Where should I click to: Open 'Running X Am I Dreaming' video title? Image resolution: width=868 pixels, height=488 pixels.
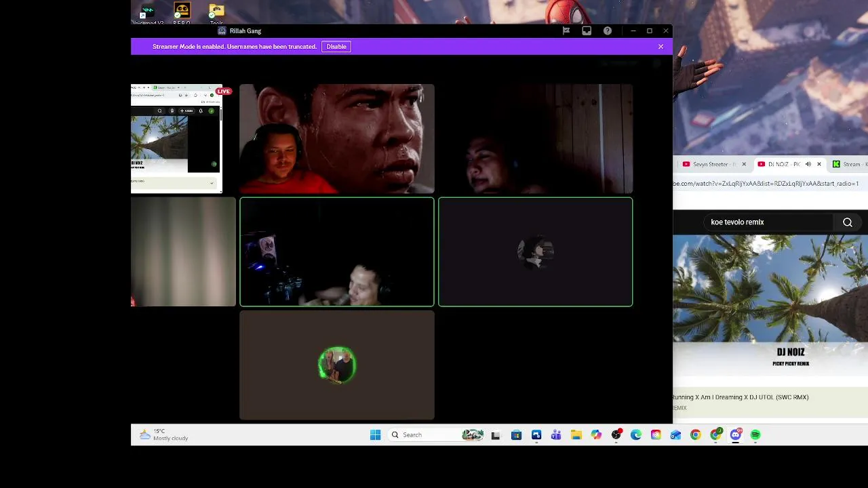(741, 397)
